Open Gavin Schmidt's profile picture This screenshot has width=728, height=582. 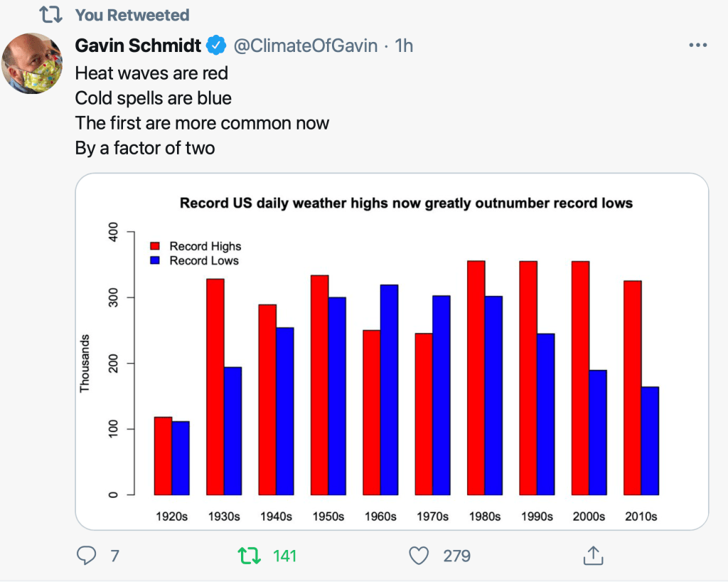(x=33, y=63)
